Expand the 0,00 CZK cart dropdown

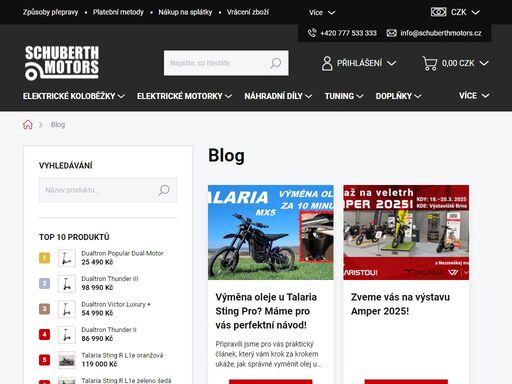click(455, 63)
